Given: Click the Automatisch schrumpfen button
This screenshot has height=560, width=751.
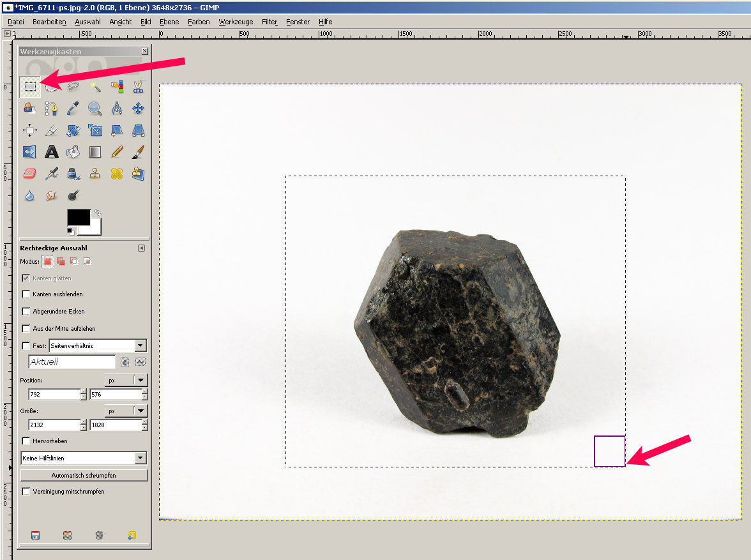Looking at the screenshot, I should [x=84, y=476].
